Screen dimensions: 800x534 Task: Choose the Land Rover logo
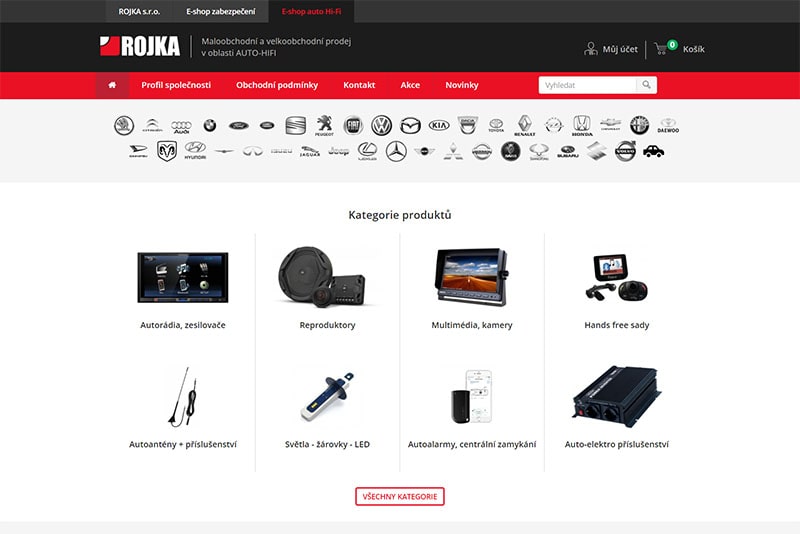267,125
